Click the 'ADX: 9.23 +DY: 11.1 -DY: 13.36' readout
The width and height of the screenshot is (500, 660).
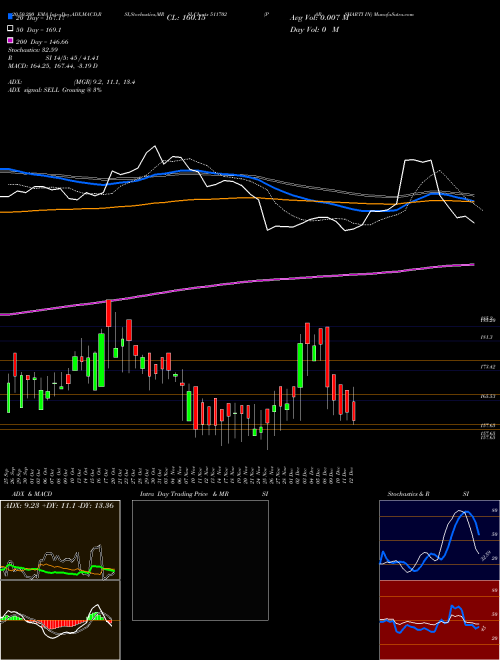point(59,505)
